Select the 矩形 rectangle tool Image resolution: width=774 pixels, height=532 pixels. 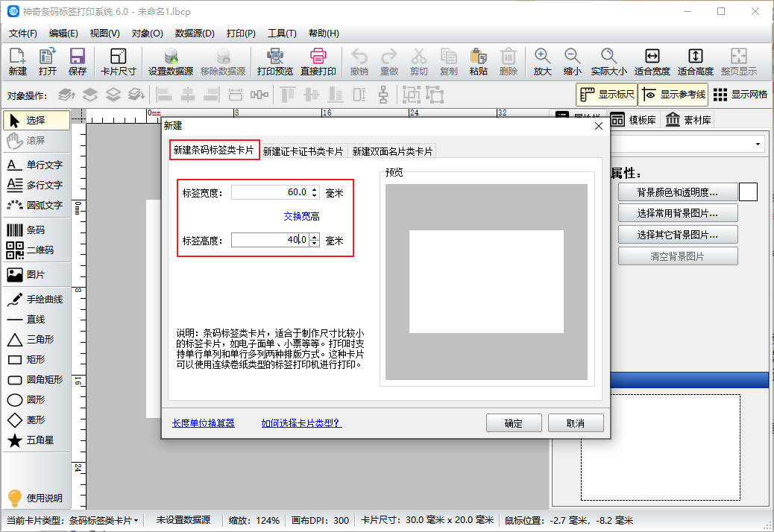[x=37, y=359]
